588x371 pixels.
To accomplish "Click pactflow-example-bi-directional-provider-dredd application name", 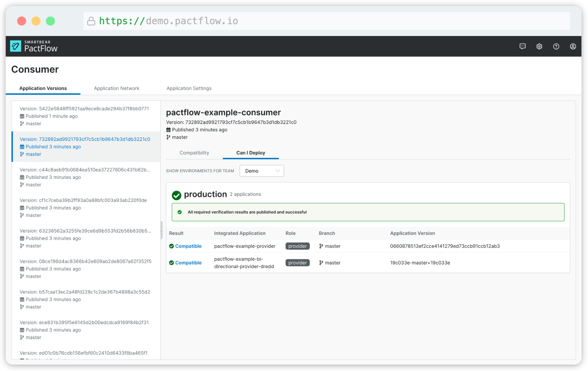I will tap(244, 263).
